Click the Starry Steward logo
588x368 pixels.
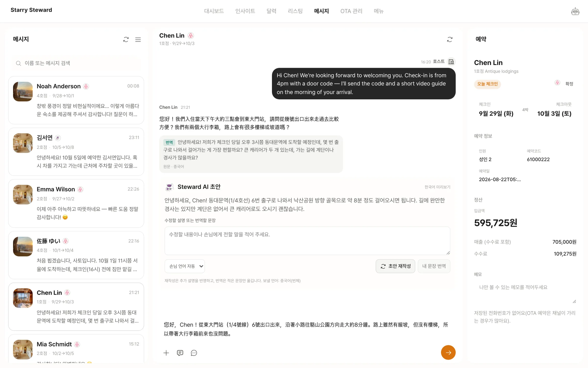pyautogui.click(x=31, y=10)
